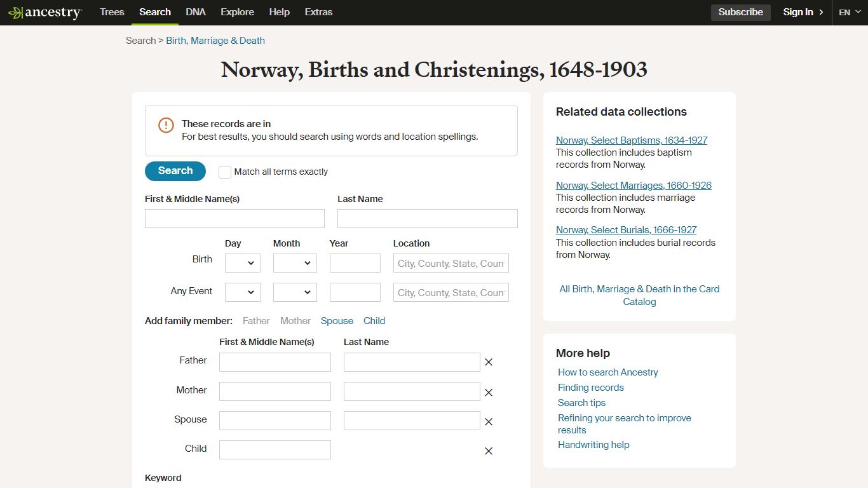Tick Match all terms exactly checkbox
This screenshot has height=488, width=868.
[225, 172]
